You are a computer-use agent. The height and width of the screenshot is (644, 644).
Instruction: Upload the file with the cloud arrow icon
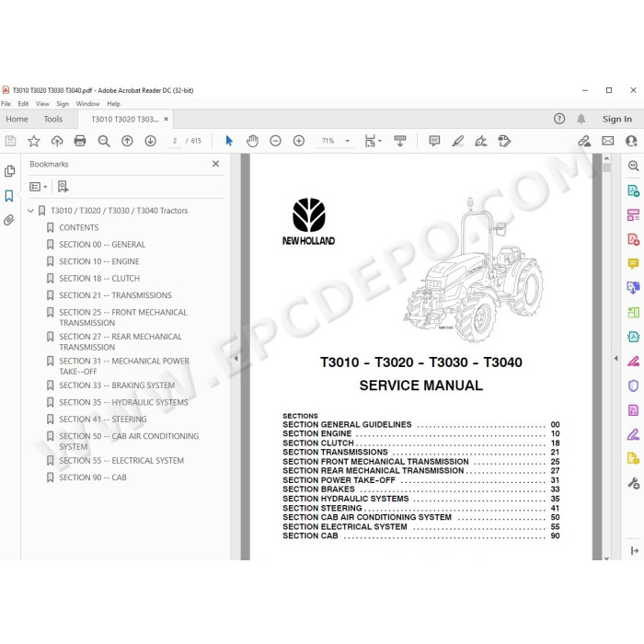click(57, 141)
